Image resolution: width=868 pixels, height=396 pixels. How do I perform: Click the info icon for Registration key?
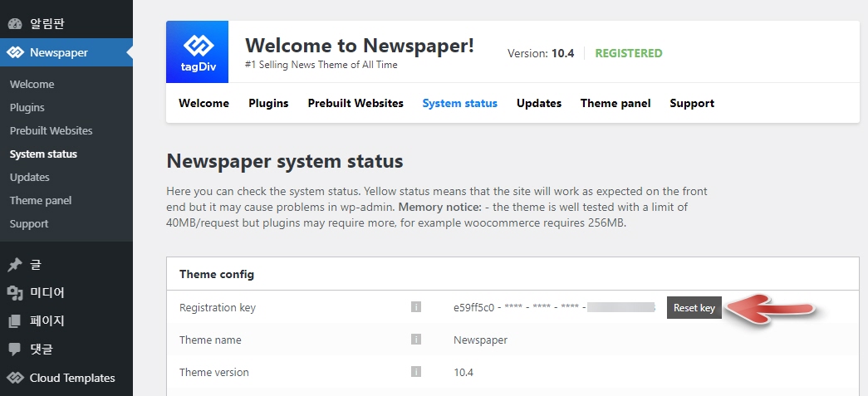point(416,306)
